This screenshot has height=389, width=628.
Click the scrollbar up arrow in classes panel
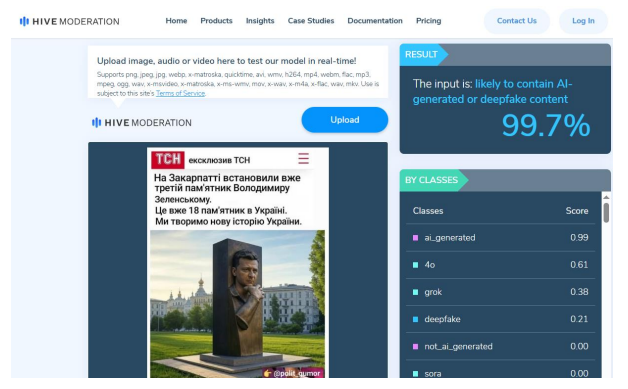pos(606,197)
